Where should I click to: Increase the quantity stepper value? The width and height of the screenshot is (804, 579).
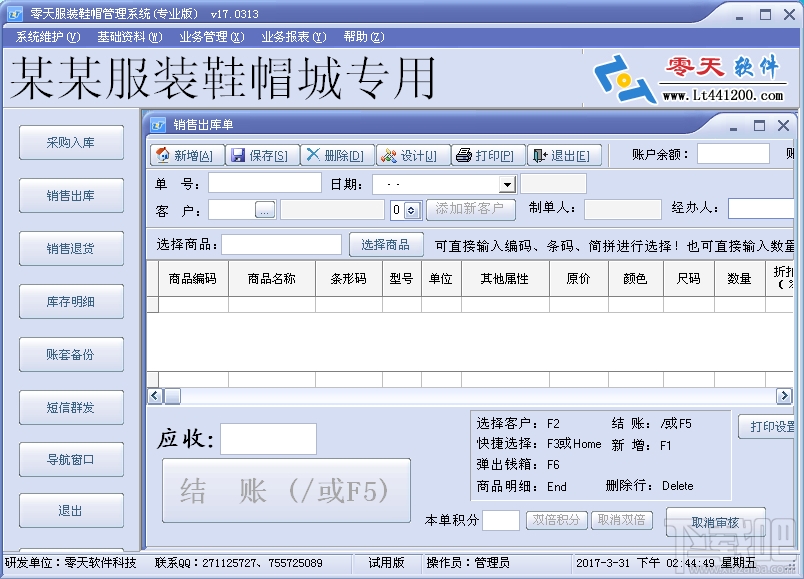[410, 205]
